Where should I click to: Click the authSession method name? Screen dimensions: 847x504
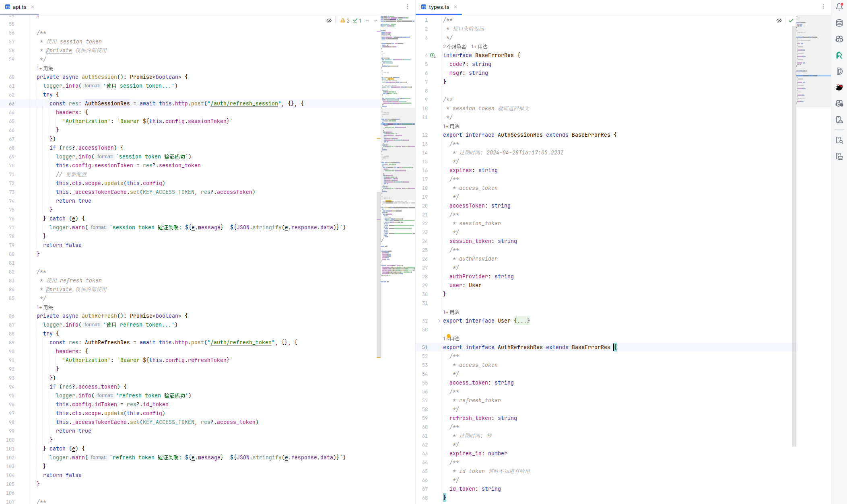tap(99, 77)
